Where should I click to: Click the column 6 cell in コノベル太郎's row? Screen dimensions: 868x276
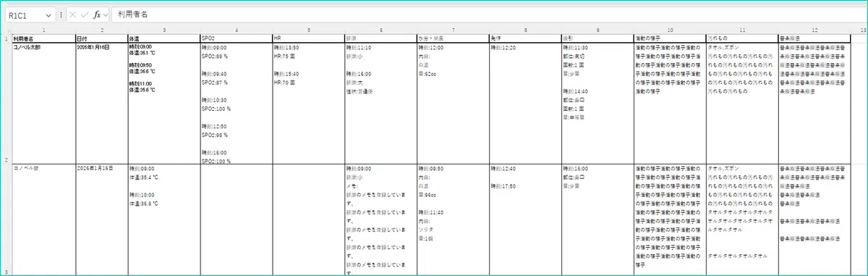pos(381,104)
